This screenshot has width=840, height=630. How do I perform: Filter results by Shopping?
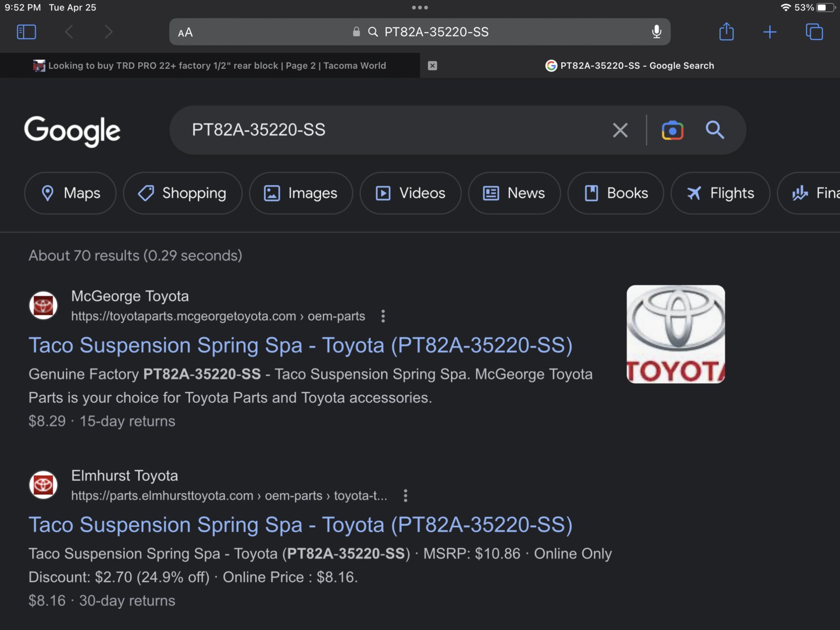[x=183, y=193]
